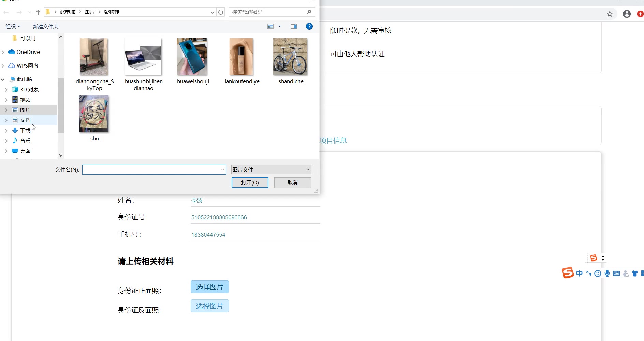Image resolution: width=644 pixels, height=341 pixels.
Task: Click the navigation tree scroll down arrow
Action: click(61, 155)
